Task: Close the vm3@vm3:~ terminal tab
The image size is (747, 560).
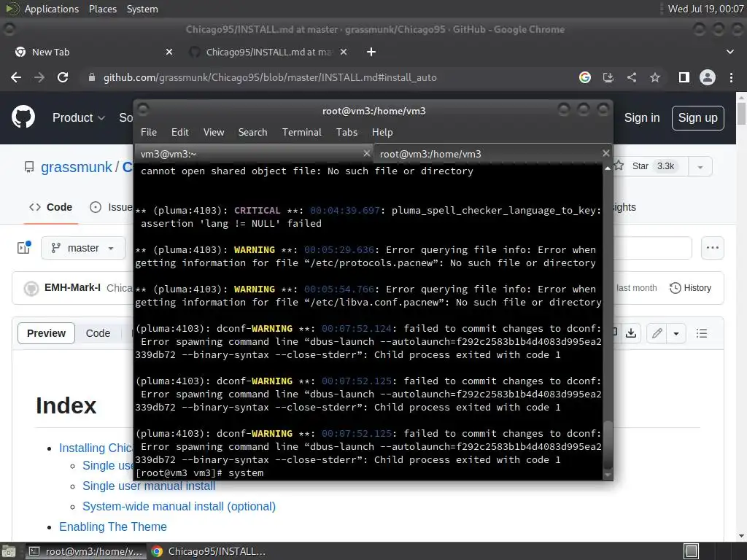Action: [x=366, y=153]
